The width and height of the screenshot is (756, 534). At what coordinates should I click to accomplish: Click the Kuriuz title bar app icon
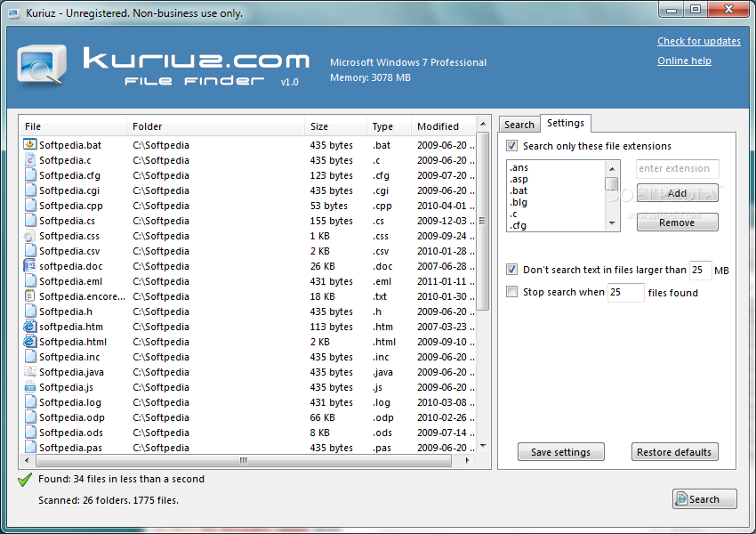(x=13, y=13)
